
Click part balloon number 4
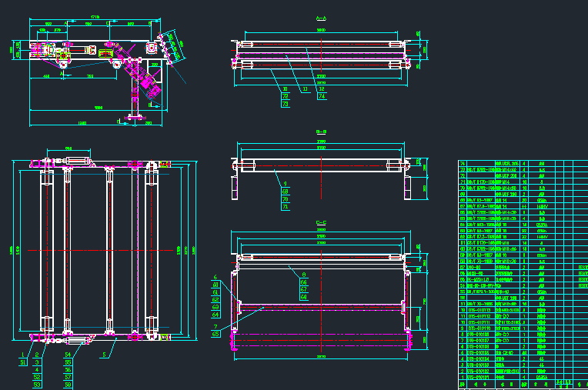click(37, 370)
